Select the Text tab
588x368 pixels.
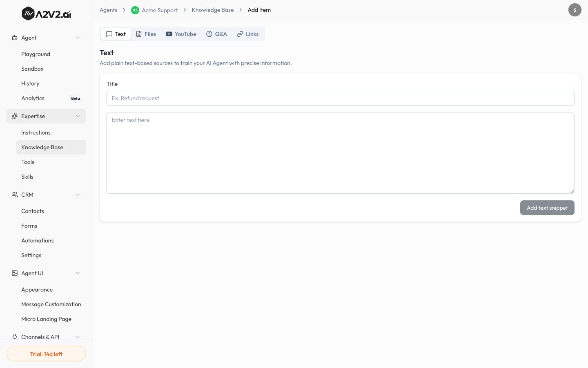(x=116, y=34)
